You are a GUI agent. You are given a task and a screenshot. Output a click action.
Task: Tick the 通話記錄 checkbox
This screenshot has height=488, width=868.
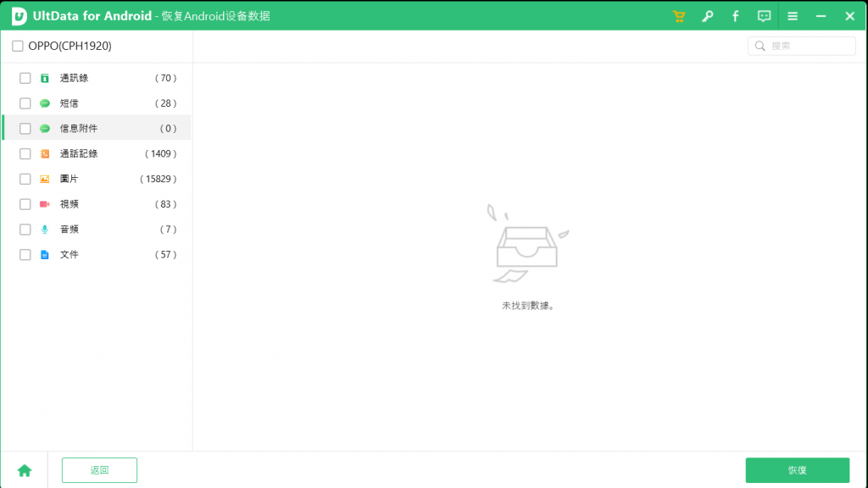[x=25, y=154]
